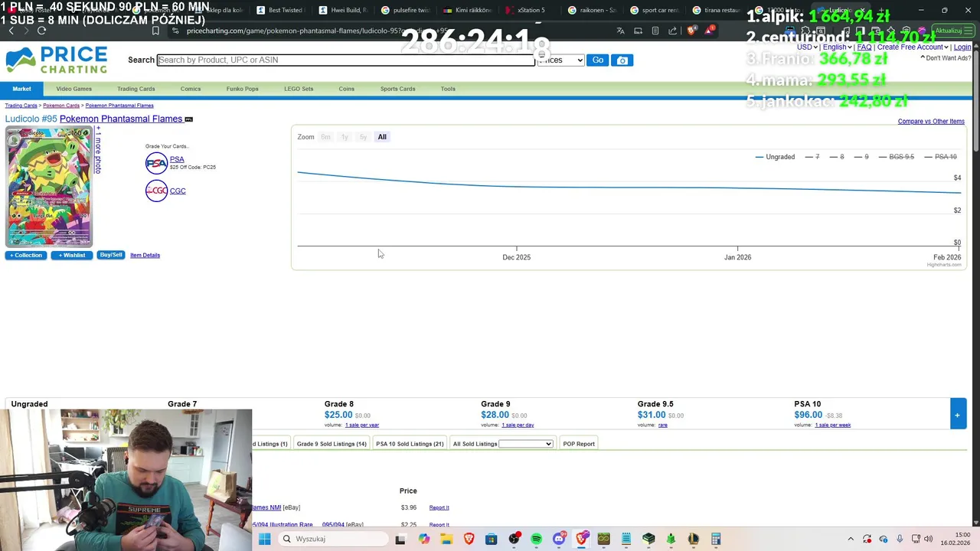Open File Explorer from the taskbar
This screenshot has height=551, width=980.
[x=446, y=539]
